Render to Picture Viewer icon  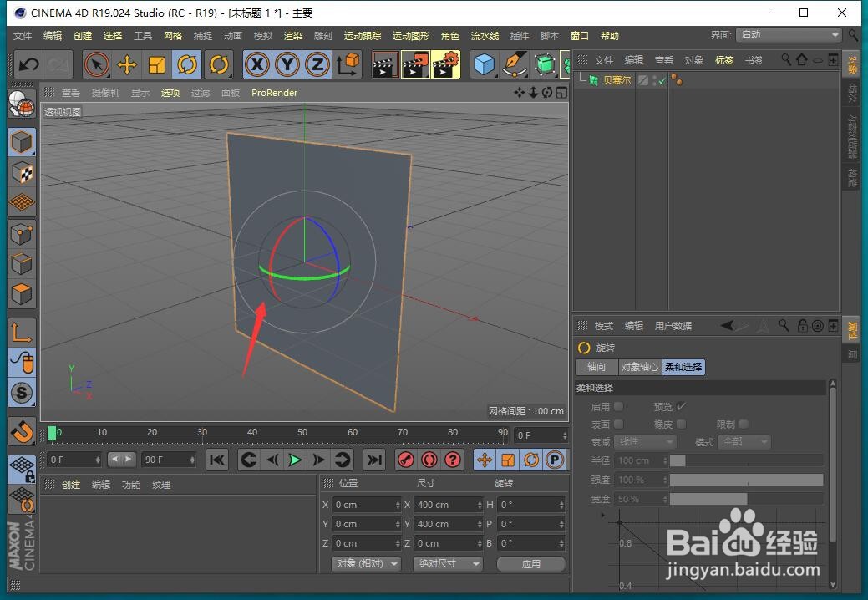414,64
